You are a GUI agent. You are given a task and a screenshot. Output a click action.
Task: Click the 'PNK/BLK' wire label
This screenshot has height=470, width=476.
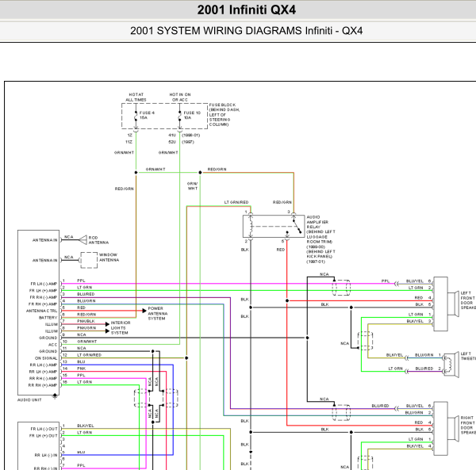pyautogui.click(x=86, y=321)
